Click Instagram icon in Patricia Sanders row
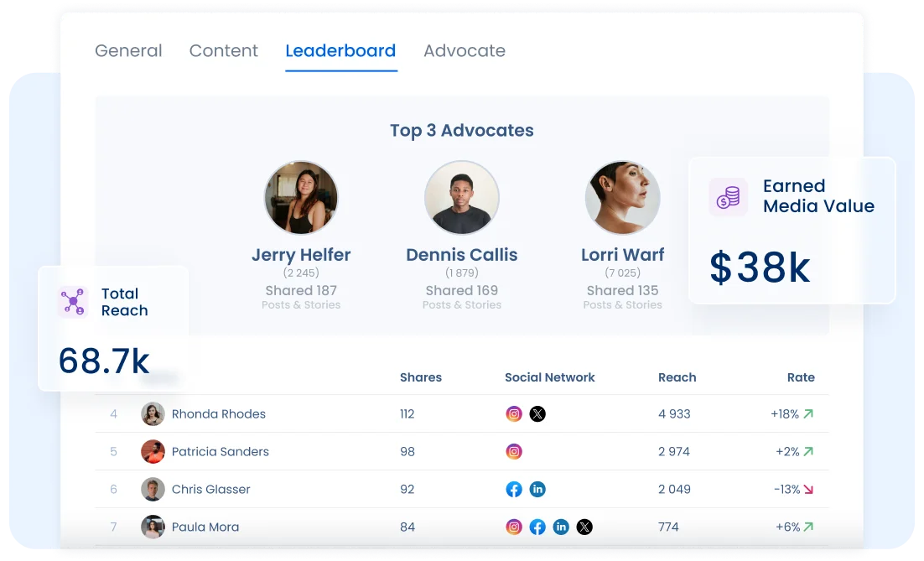This screenshot has height=561, width=924. [x=514, y=451]
